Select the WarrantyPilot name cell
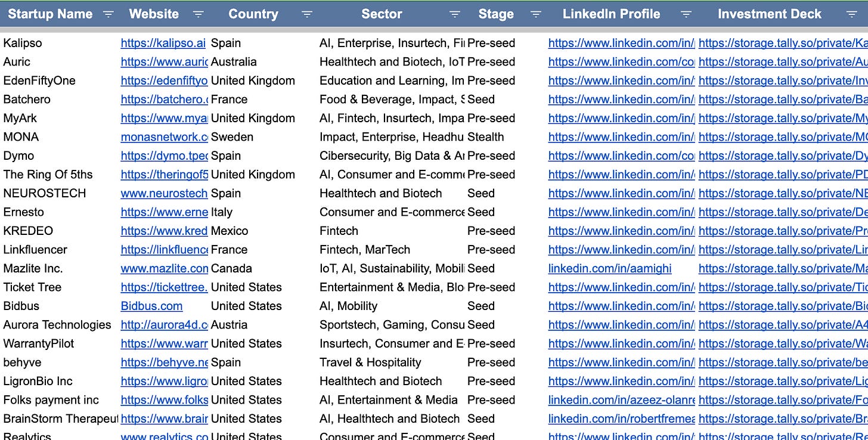The width and height of the screenshot is (868, 440). pyautogui.click(x=39, y=343)
